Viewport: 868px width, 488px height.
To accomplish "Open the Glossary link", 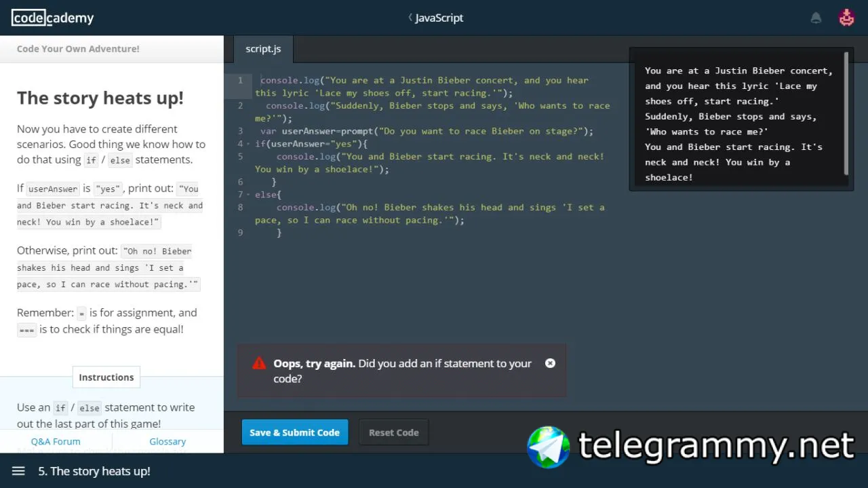I will tap(167, 441).
